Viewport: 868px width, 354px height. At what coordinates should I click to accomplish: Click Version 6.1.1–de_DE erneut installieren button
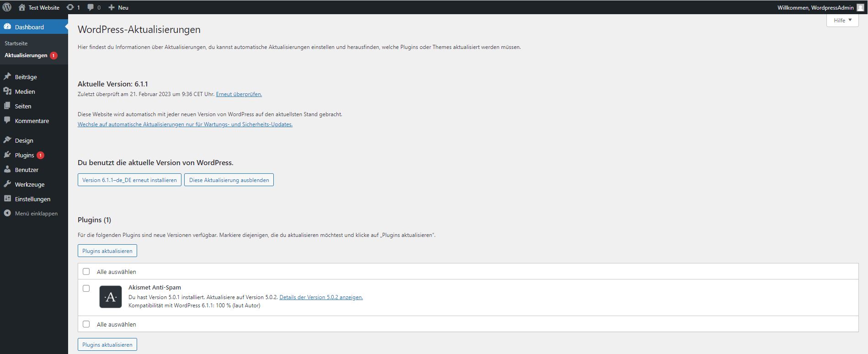pyautogui.click(x=129, y=180)
